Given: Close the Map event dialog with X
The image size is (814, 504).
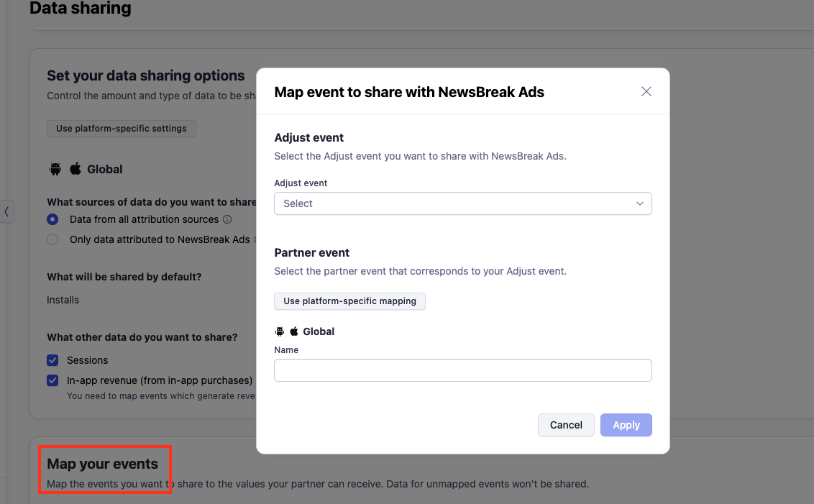Looking at the screenshot, I should pos(646,91).
